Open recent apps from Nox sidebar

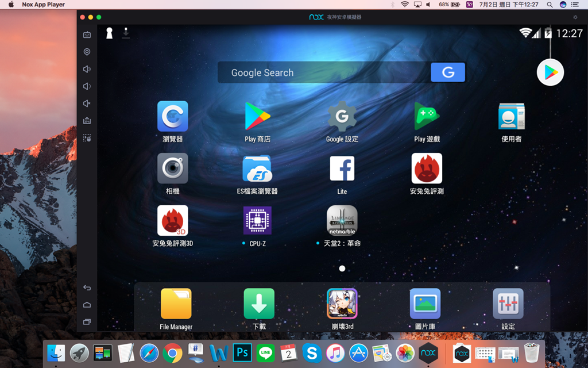(x=87, y=321)
